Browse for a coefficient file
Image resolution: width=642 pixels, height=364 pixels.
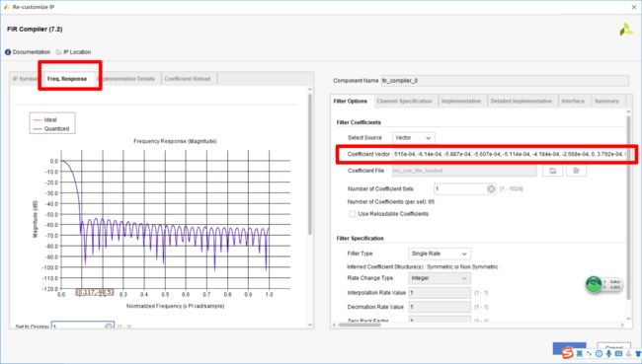coord(552,171)
